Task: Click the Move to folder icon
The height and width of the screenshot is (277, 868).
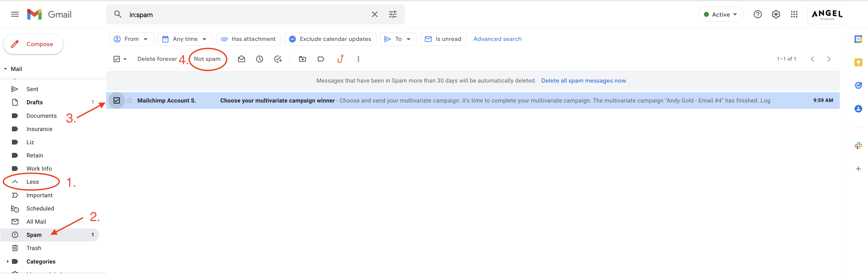Action: coord(302,59)
